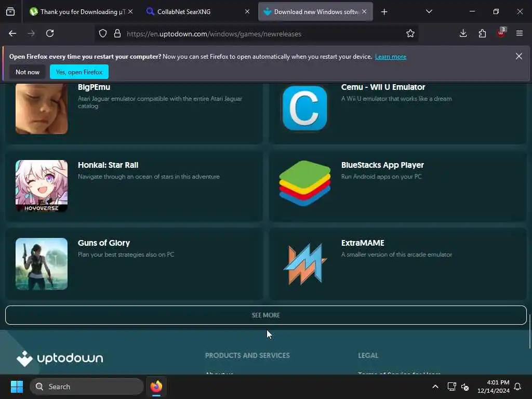Click the BlueStacks layered stack icon
This screenshot has width=532, height=399.
coord(304,183)
